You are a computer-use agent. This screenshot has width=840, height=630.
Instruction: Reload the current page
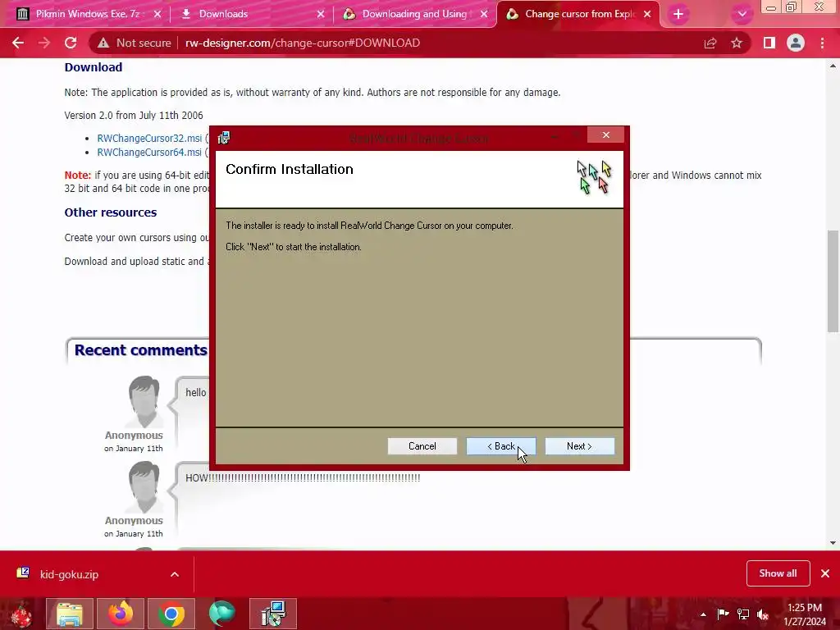[x=71, y=43]
